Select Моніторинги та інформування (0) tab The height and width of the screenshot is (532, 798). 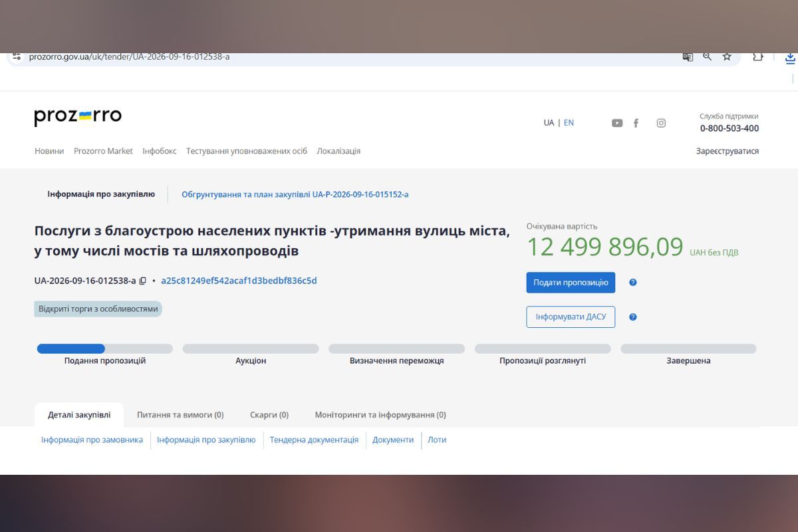click(x=380, y=415)
